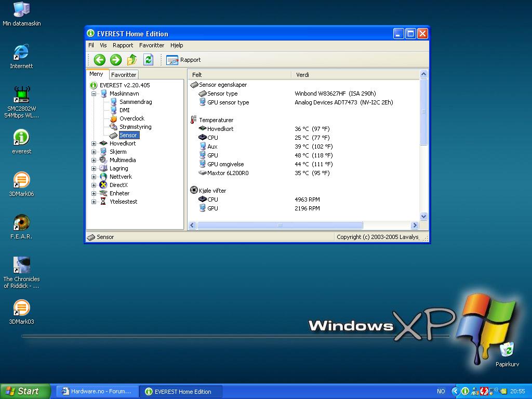Screen dimensions: 532x399
Task: Click the Start button
Action: pyautogui.click(x=25, y=391)
